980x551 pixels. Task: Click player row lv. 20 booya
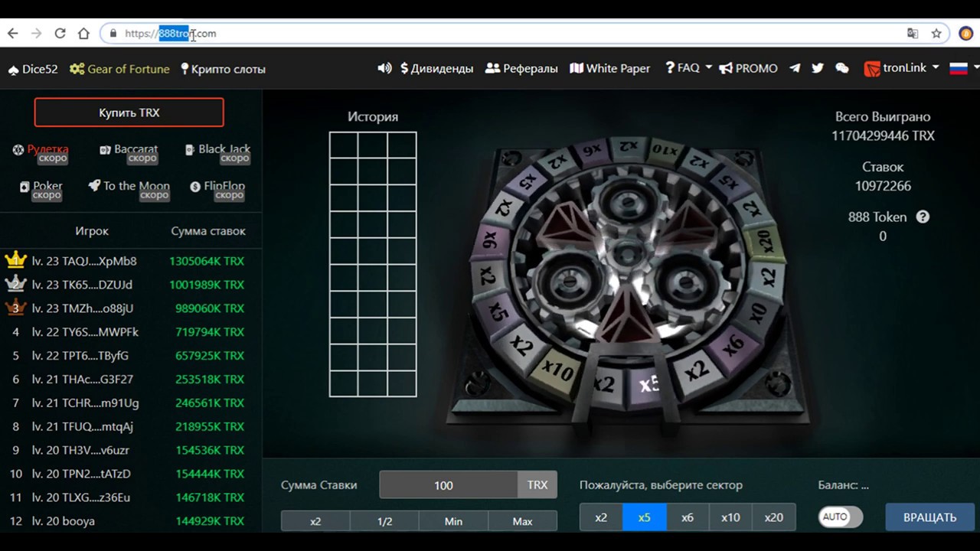click(131, 521)
